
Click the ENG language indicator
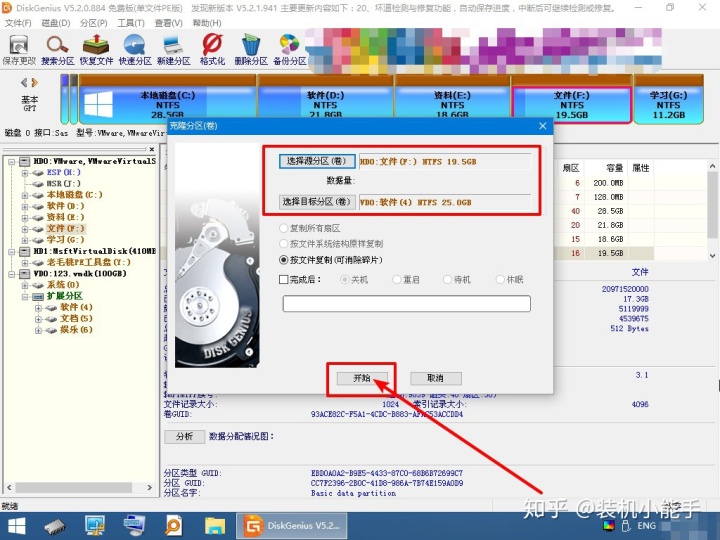[646, 526]
